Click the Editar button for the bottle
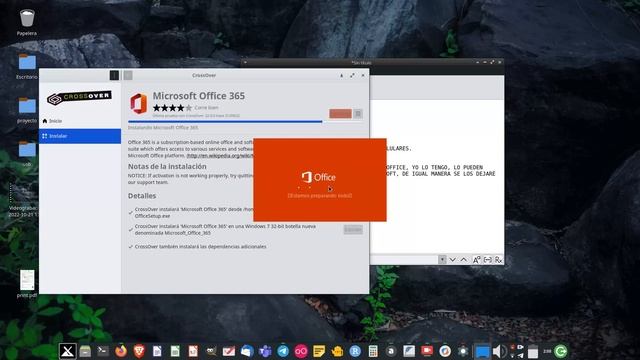 (x=353, y=229)
